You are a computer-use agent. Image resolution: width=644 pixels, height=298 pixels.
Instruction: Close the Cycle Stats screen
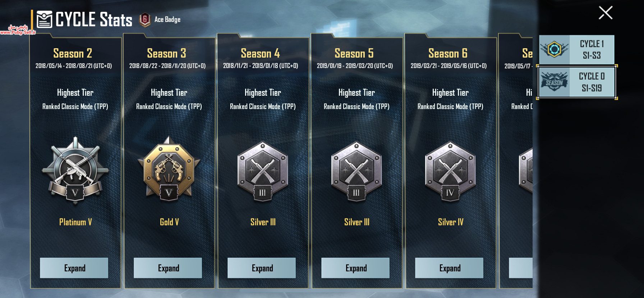pos(606,13)
